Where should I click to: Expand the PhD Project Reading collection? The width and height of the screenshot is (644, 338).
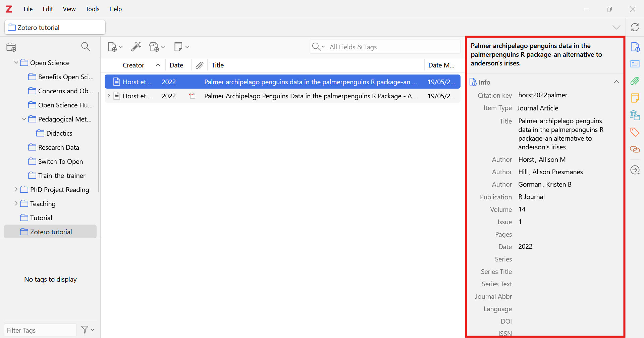pyautogui.click(x=16, y=189)
